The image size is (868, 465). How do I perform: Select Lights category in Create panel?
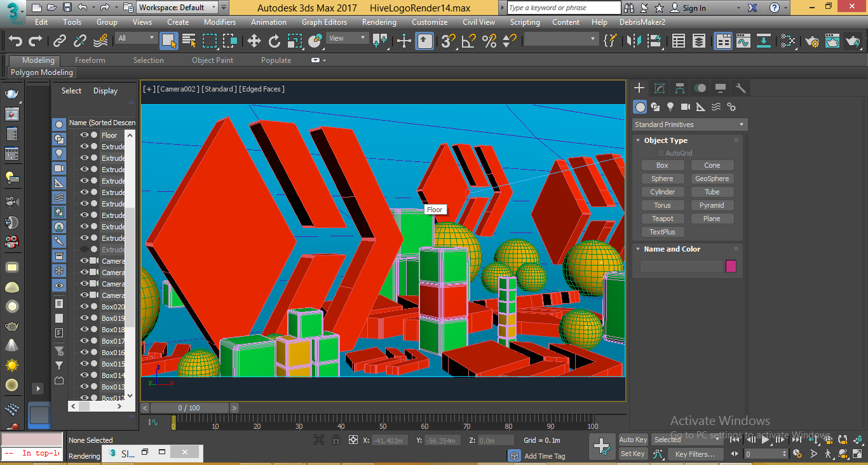(670, 107)
